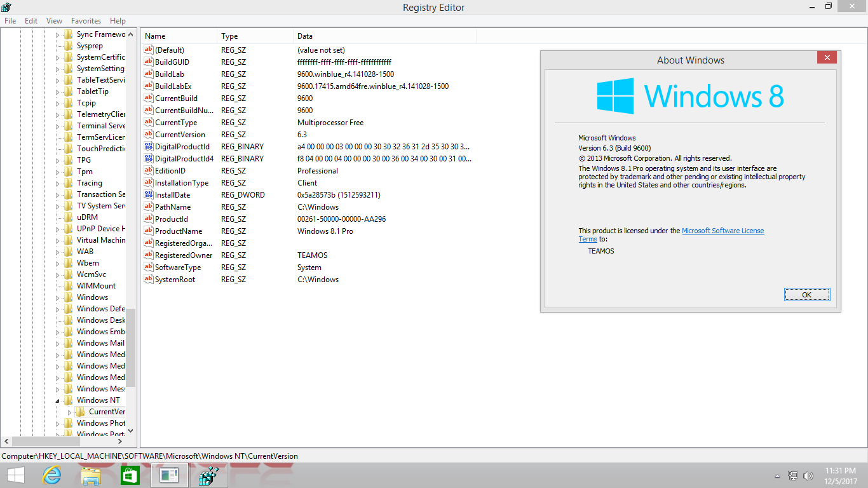The height and width of the screenshot is (488, 868).
Task: Open the Help menu
Action: click(x=118, y=21)
